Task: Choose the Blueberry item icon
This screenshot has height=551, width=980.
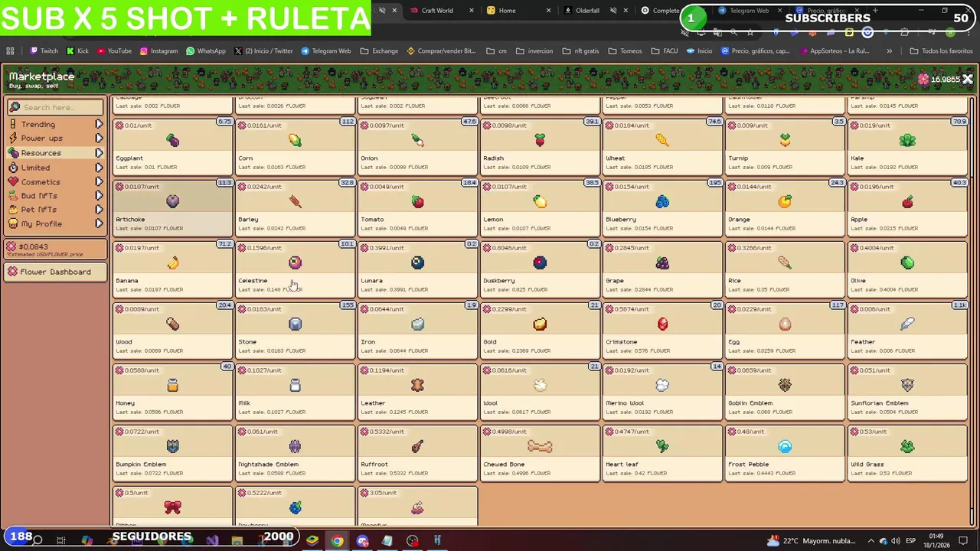Action: [662, 201]
